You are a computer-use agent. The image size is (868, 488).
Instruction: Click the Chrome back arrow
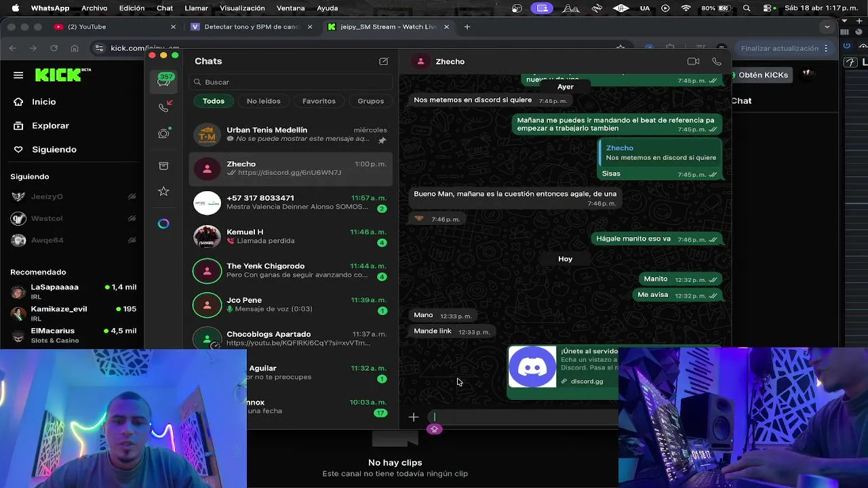[13, 48]
